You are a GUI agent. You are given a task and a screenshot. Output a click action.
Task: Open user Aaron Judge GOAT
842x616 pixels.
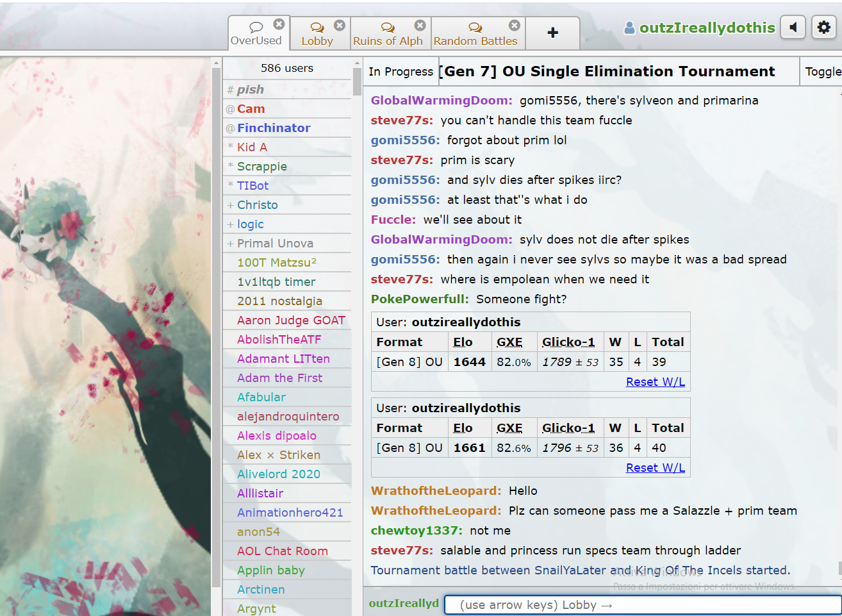287,320
